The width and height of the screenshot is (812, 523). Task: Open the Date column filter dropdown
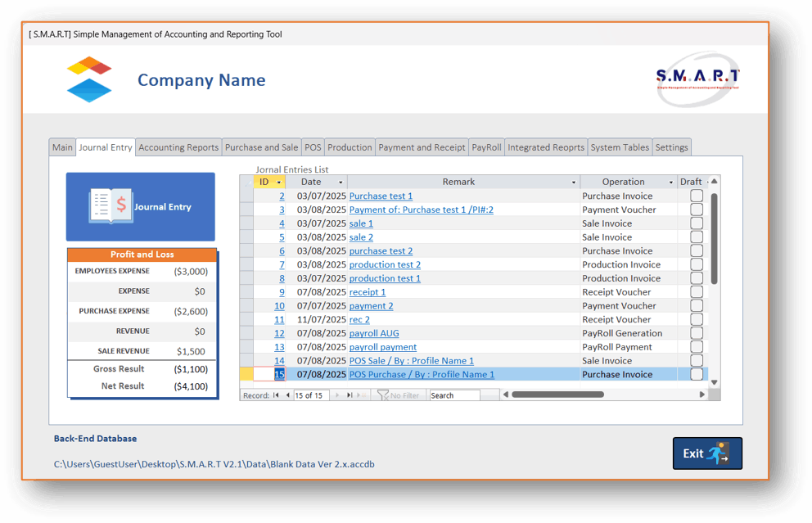point(341,183)
